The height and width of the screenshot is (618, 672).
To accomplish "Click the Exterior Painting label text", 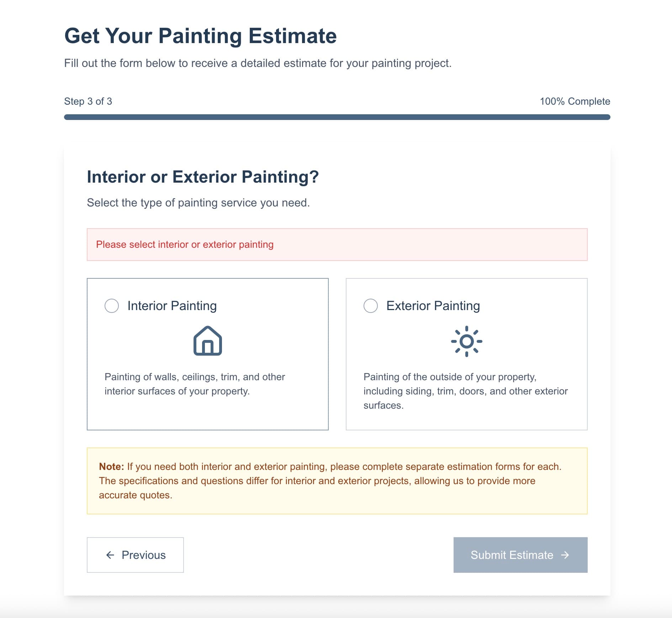I will [x=433, y=305].
